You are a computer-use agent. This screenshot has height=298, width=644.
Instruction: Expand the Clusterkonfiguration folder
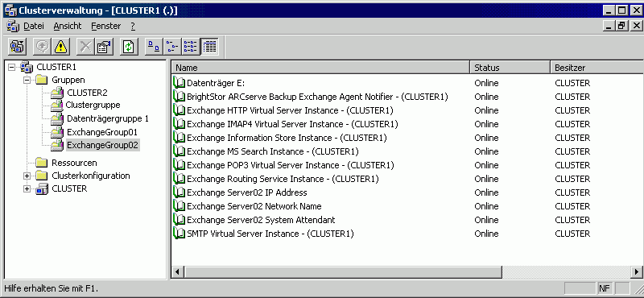coord(27,176)
